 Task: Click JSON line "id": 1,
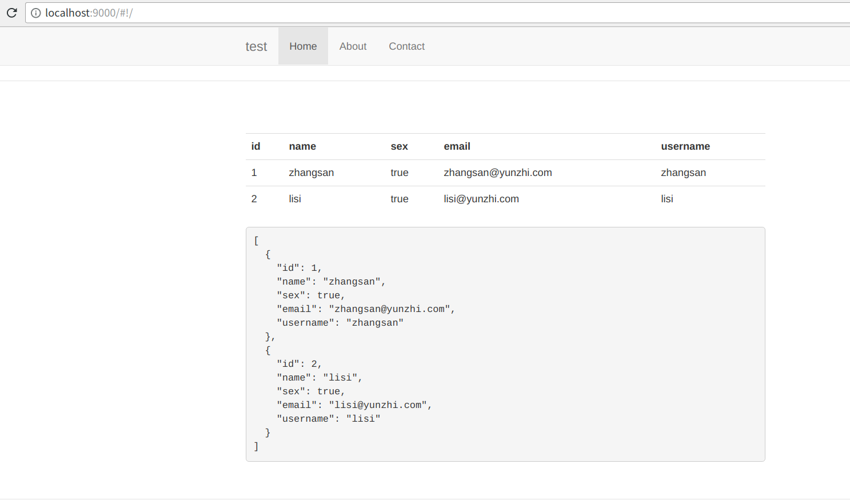click(300, 268)
